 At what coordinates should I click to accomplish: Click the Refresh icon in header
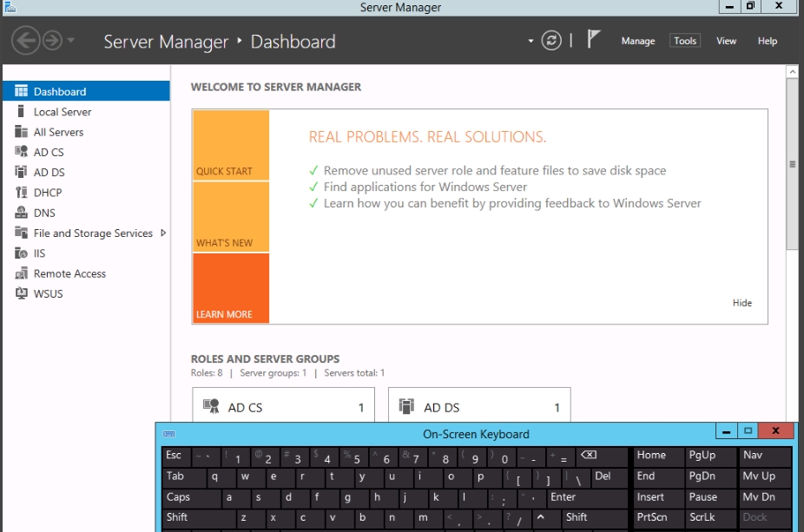point(551,41)
